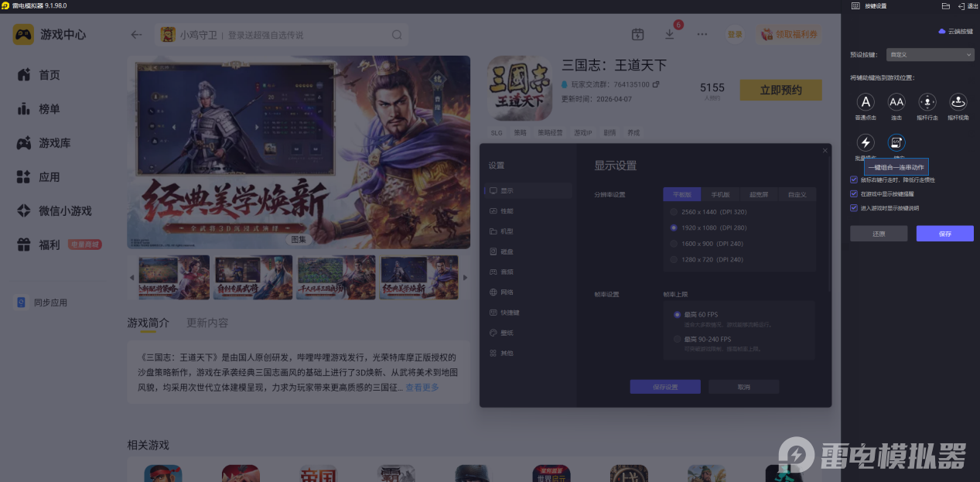Open the 音频 audio settings category

tap(528, 272)
